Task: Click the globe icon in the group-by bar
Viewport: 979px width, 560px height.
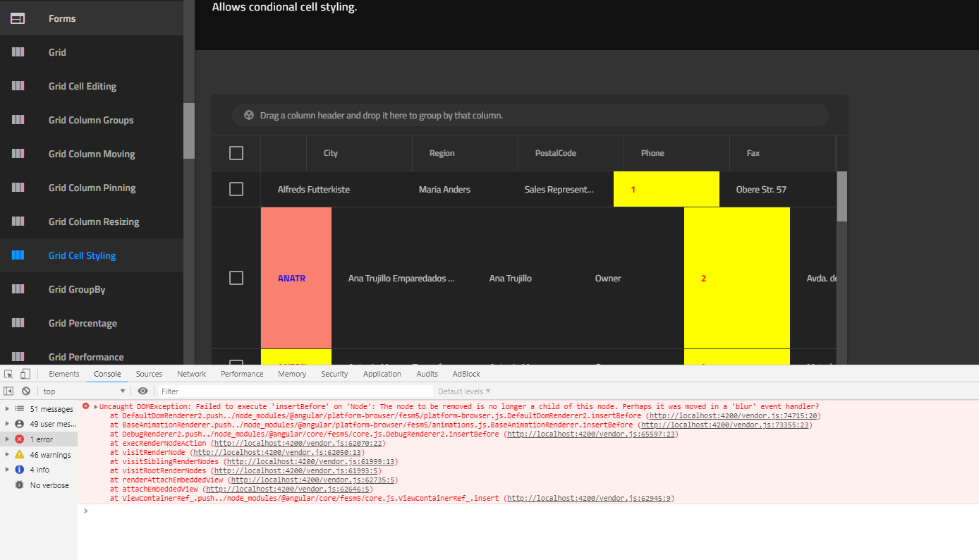Action: pos(248,114)
